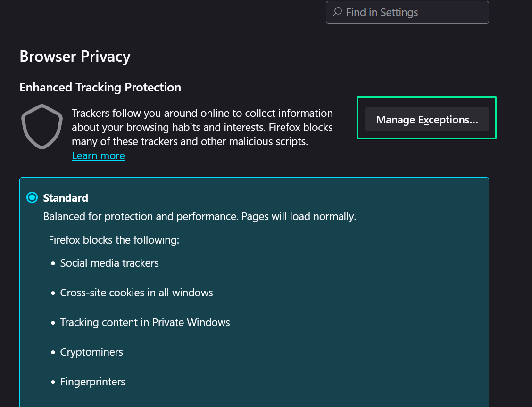Open the Learn more link about trackers
This screenshot has height=407, width=532.
(98, 156)
